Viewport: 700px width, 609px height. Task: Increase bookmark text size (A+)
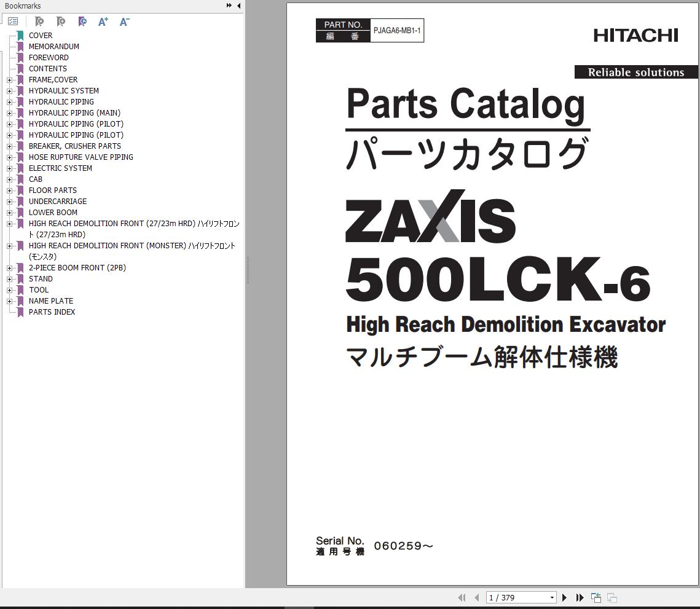pos(103,22)
